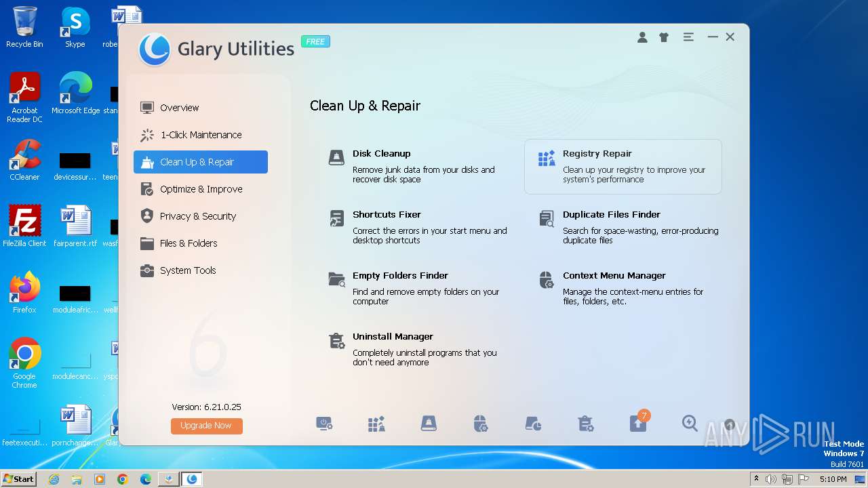The width and height of the screenshot is (868, 488).
Task: Click 'Find and remove empty folders' text
Action: tap(426, 297)
